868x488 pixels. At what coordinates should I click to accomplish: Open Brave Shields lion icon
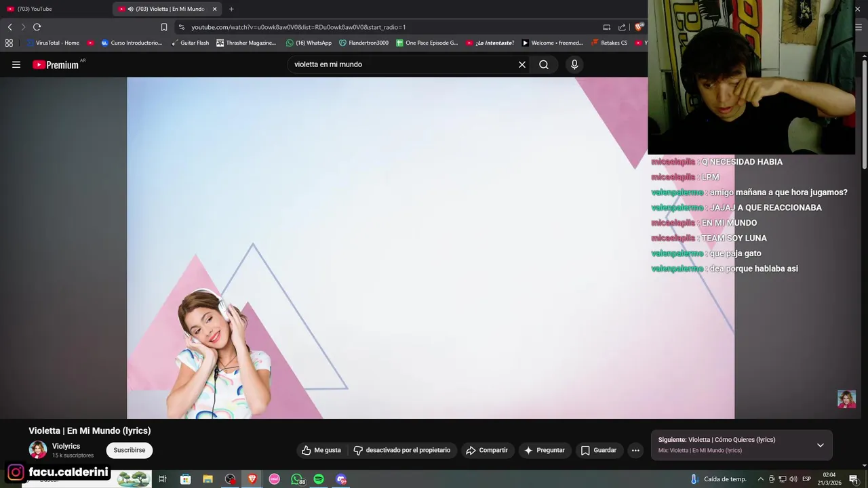[x=638, y=27]
